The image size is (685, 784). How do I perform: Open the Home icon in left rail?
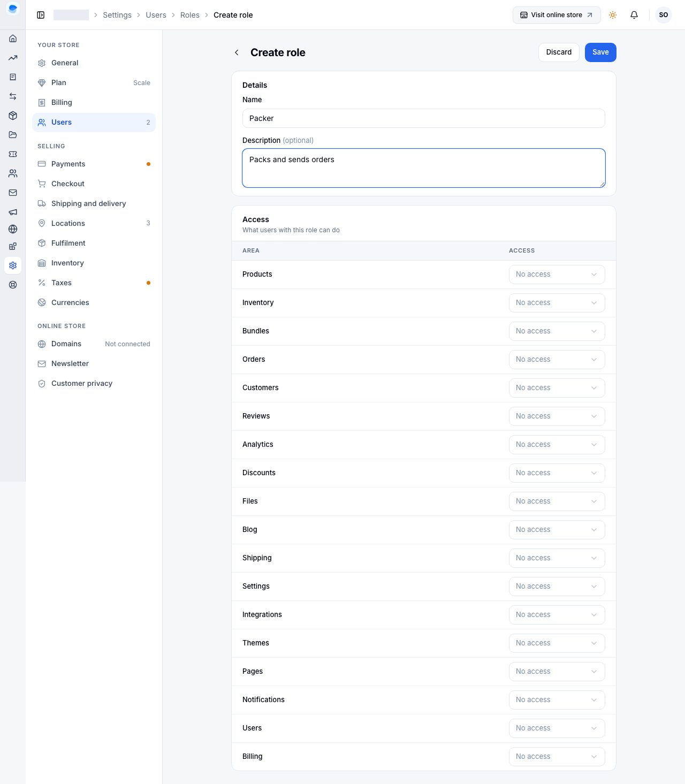(13, 39)
